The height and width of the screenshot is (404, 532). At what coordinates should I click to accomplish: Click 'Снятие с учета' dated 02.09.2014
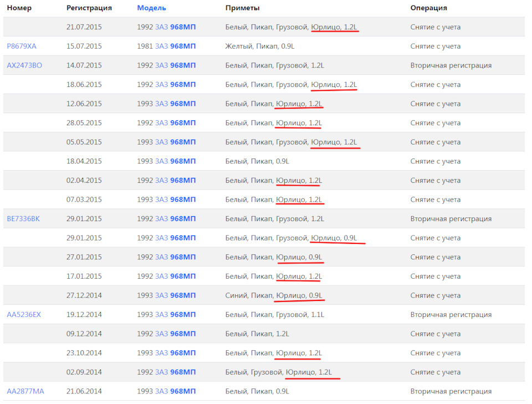436,372
